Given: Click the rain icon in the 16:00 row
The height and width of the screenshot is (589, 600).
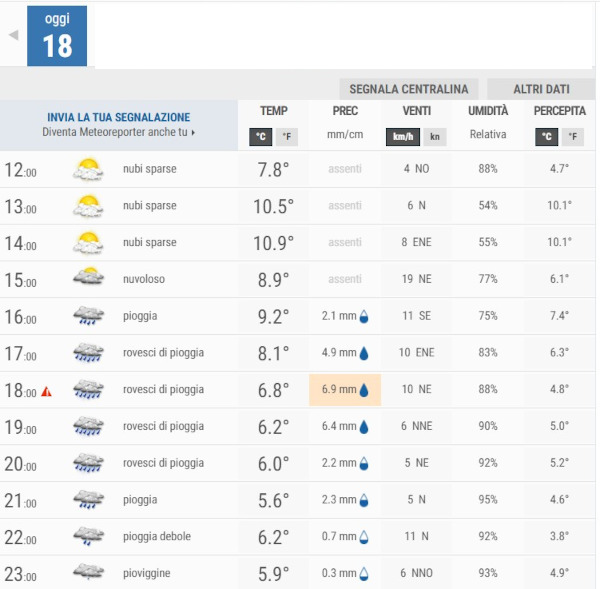Looking at the screenshot, I should pos(89,316).
